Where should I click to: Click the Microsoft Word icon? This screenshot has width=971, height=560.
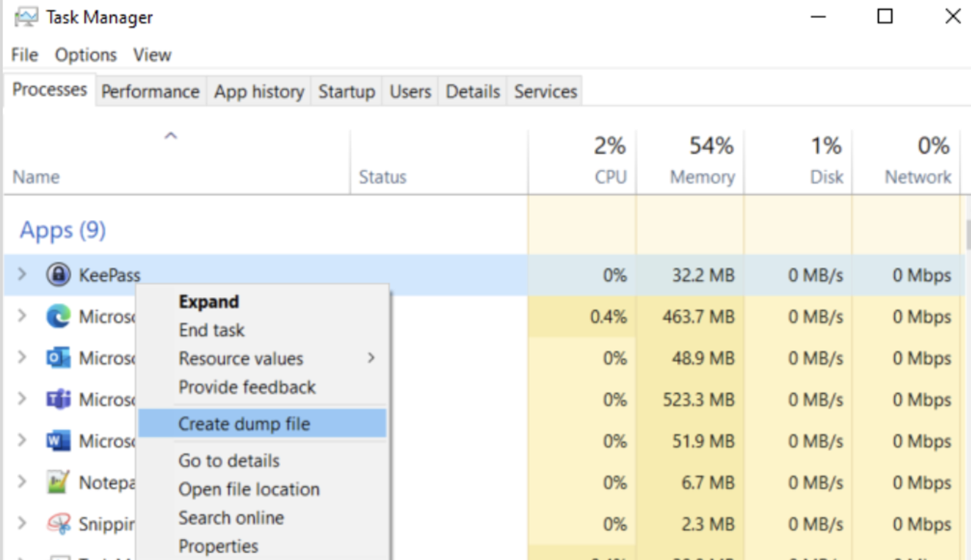click(58, 441)
